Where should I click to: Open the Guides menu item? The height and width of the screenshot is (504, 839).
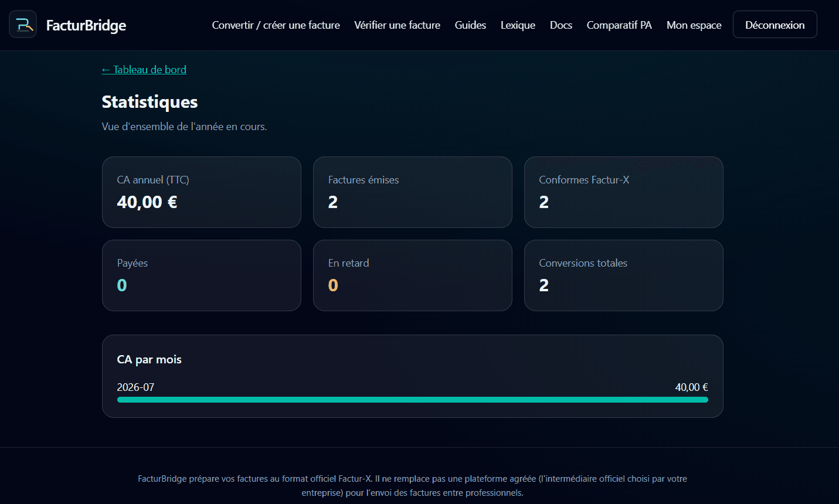pos(470,25)
